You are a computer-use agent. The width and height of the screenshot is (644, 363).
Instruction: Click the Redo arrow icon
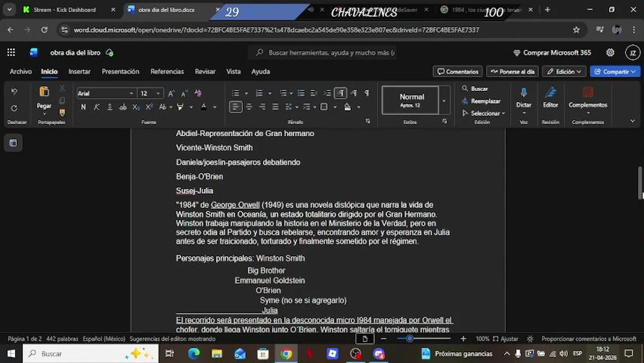14,108
